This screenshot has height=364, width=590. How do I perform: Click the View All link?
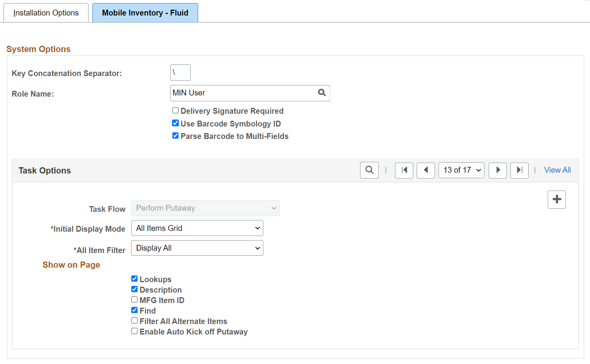tap(557, 170)
